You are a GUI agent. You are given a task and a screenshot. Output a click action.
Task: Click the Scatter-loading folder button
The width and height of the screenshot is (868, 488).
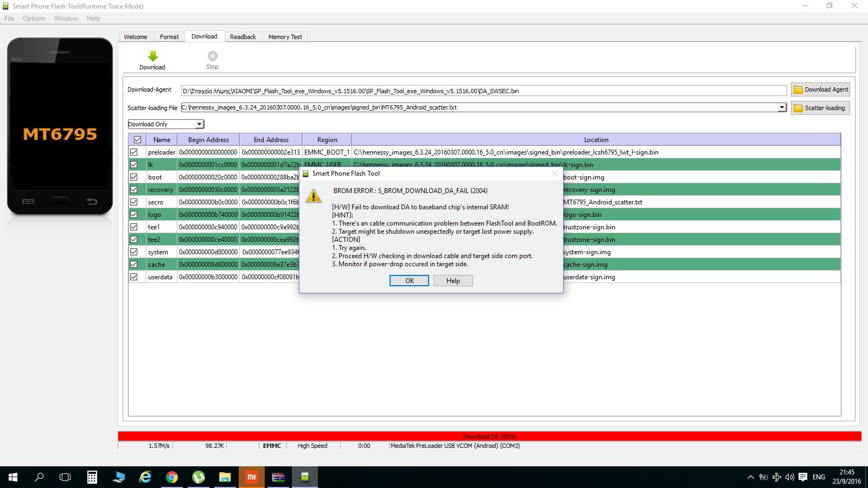pyautogui.click(x=820, y=108)
